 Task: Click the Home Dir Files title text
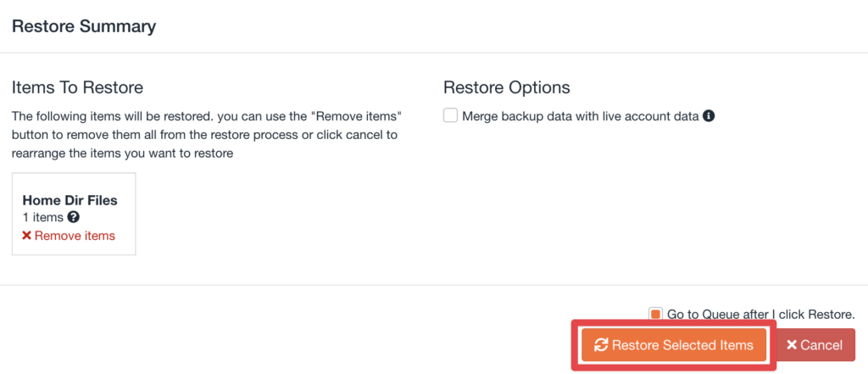pos(70,200)
